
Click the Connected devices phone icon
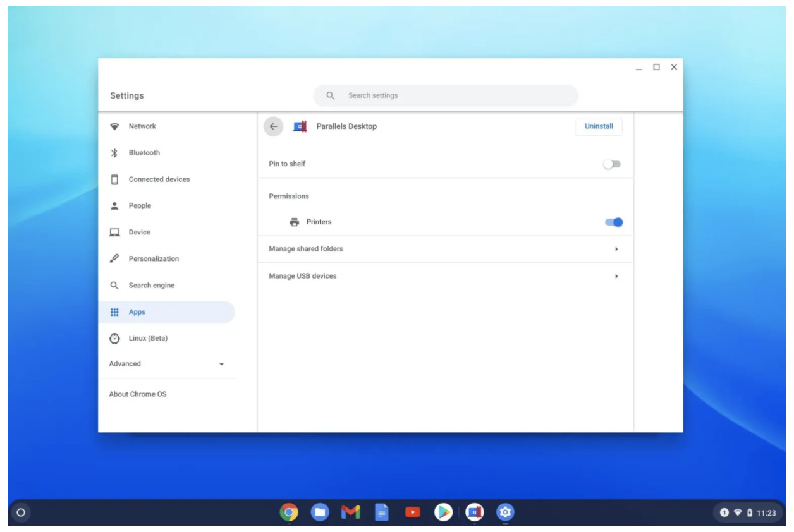pyautogui.click(x=115, y=179)
